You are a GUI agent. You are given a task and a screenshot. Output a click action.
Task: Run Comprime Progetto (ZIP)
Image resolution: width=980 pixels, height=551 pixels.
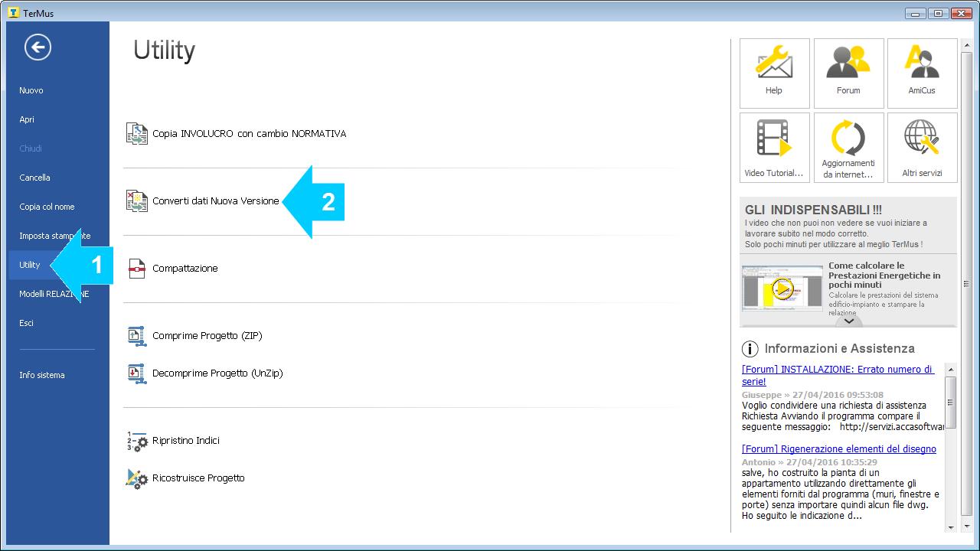(x=207, y=336)
